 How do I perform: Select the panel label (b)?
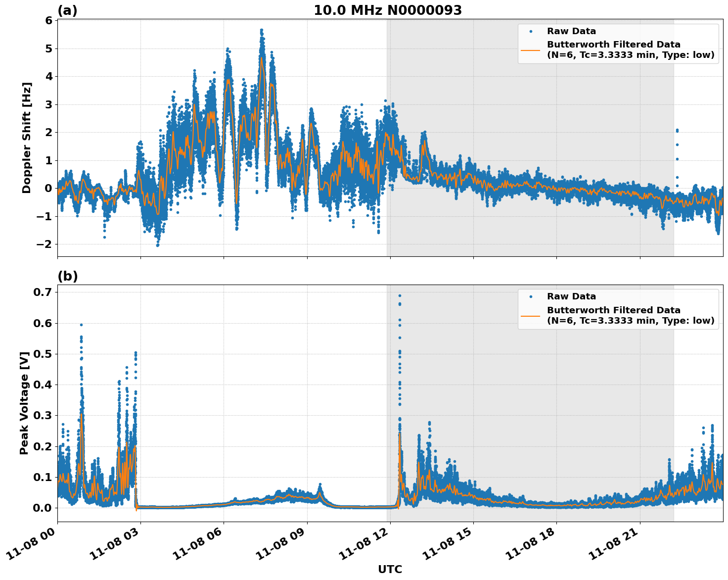point(68,276)
